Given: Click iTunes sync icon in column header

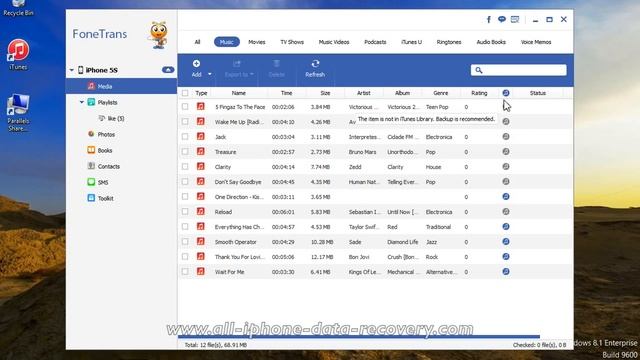Looking at the screenshot, I should 506,93.
